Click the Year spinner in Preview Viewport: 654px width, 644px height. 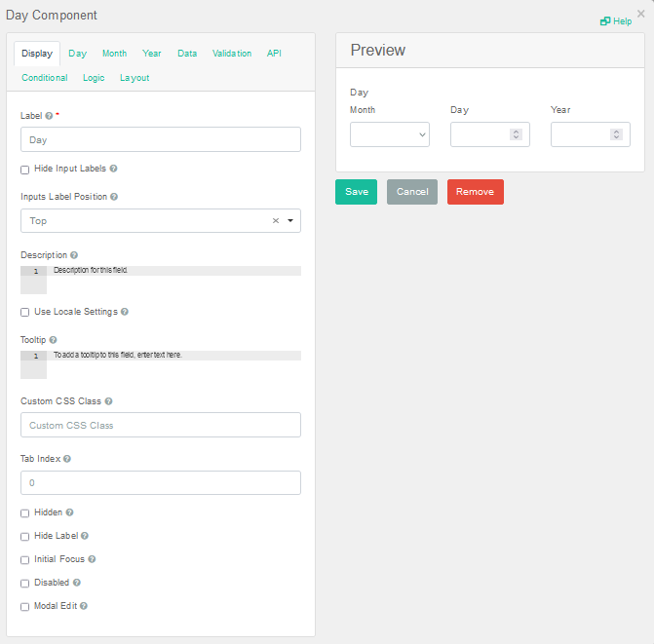(x=616, y=134)
